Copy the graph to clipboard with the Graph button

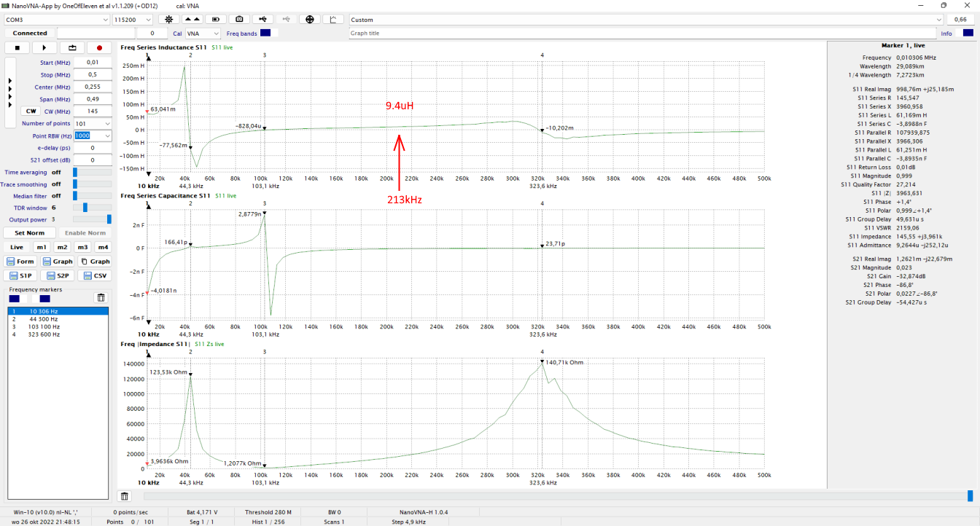[95, 262]
